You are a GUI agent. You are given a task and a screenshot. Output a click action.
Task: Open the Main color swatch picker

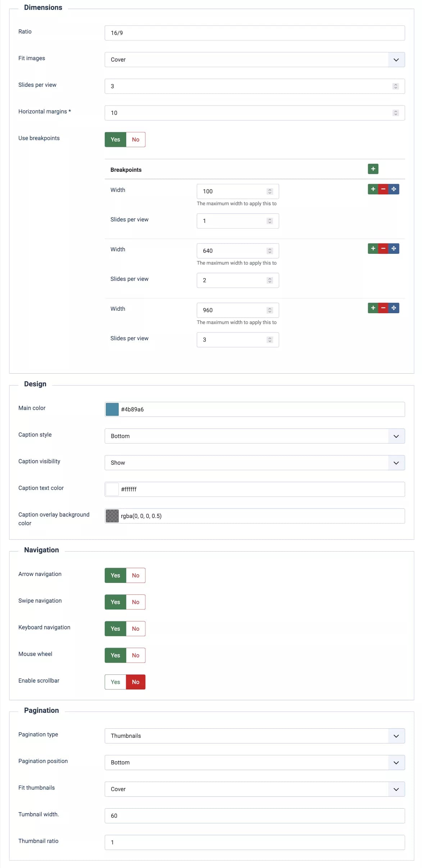click(112, 409)
